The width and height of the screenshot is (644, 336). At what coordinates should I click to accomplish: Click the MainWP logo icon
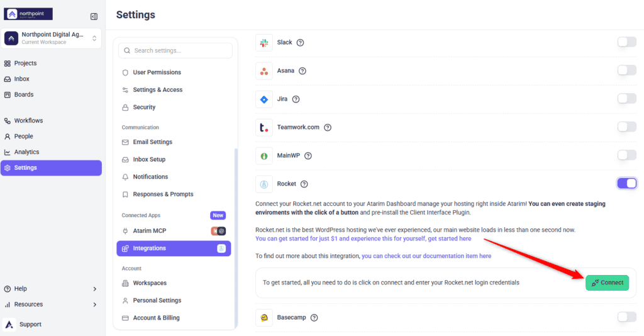(264, 156)
